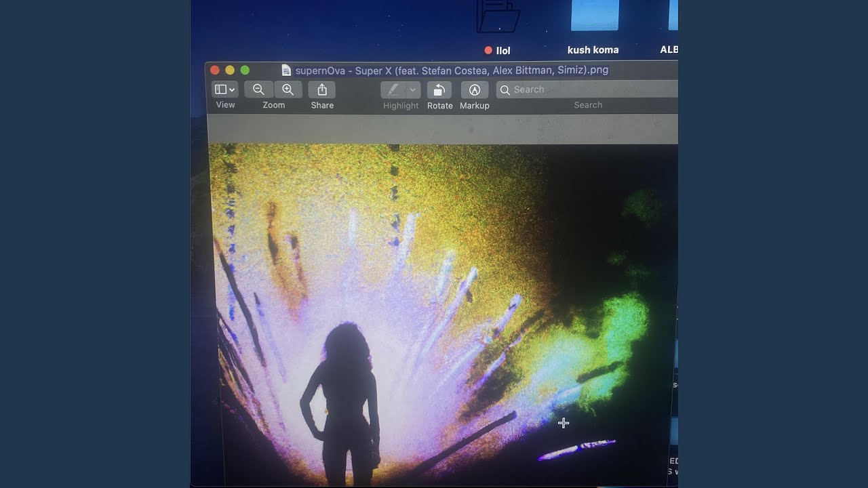Click the supernOva file name title

coord(452,70)
